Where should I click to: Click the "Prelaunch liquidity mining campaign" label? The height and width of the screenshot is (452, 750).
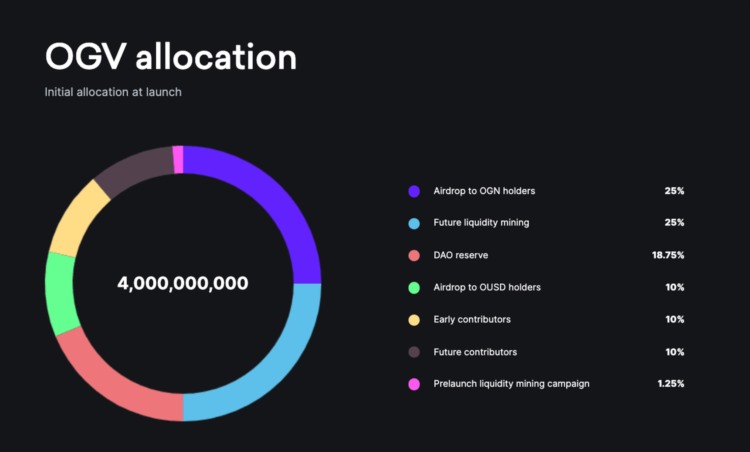(x=511, y=384)
